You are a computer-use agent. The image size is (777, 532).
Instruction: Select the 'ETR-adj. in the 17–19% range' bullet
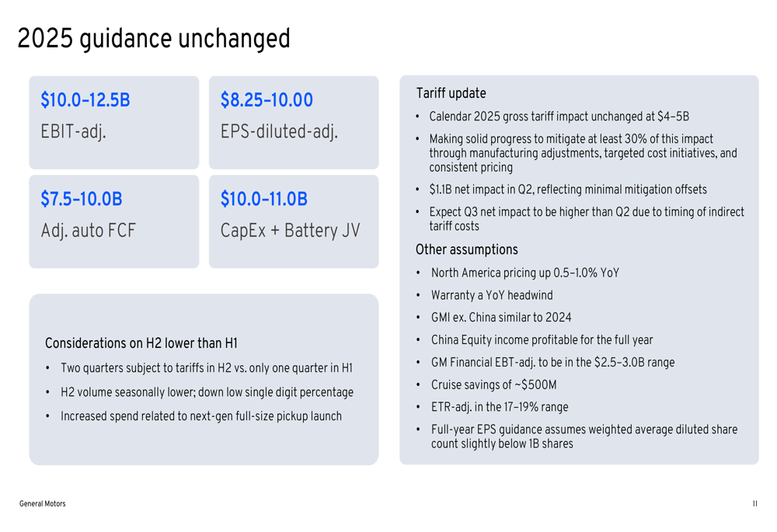click(500, 407)
